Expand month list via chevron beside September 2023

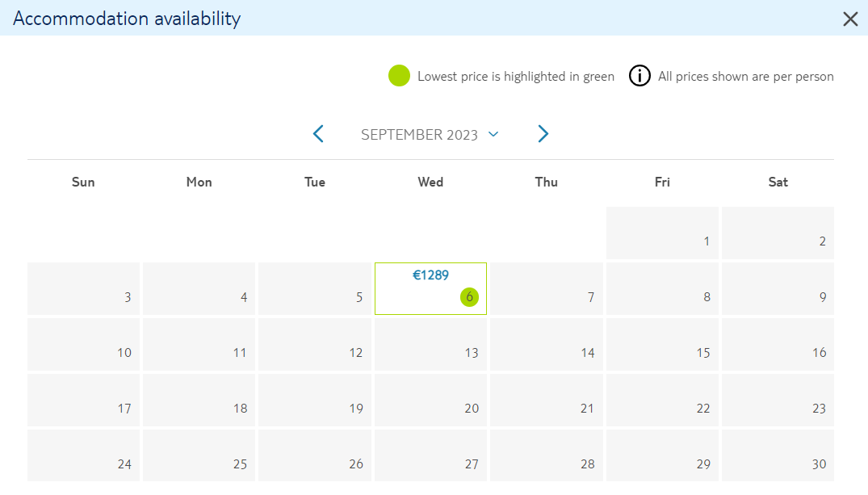(x=493, y=134)
